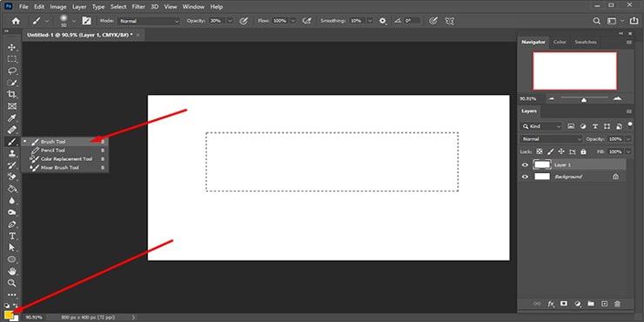Toggle symmetry paint butterfly options

pyautogui.click(x=450, y=21)
